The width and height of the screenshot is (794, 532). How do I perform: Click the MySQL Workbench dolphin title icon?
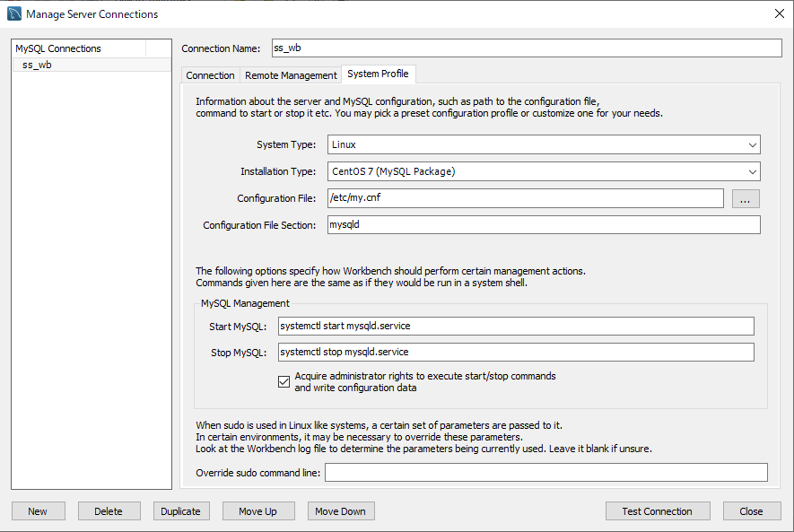click(14, 13)
